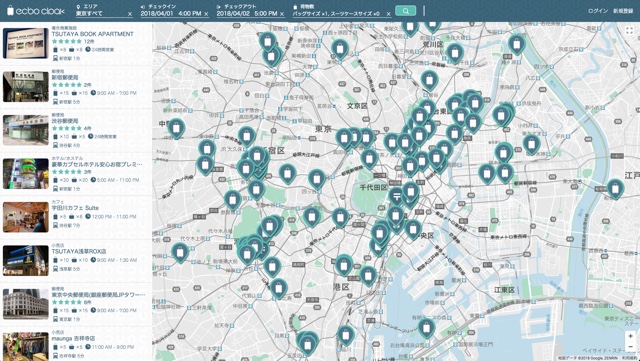Click the teal search magnifier button

click(405, 11)
